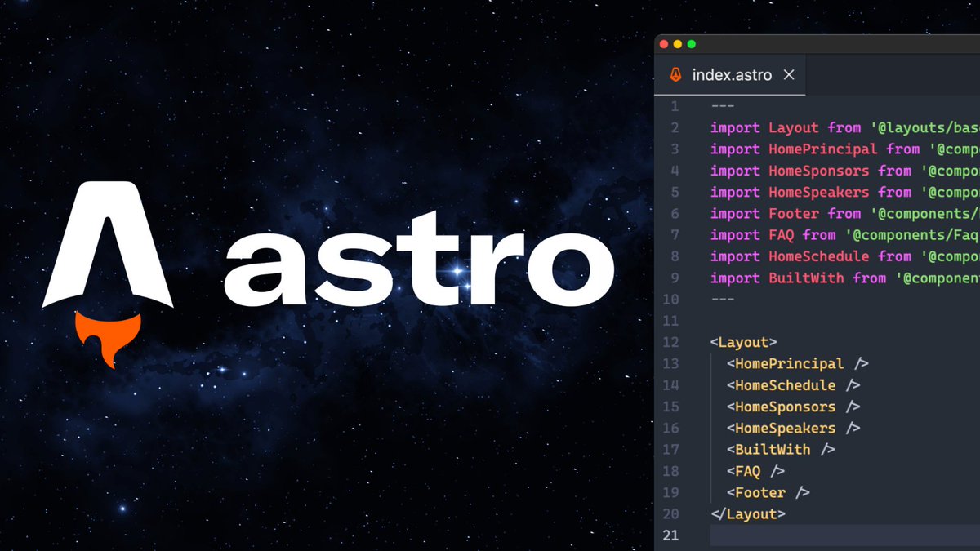Click line number 1 in gutter

(675, 106)
